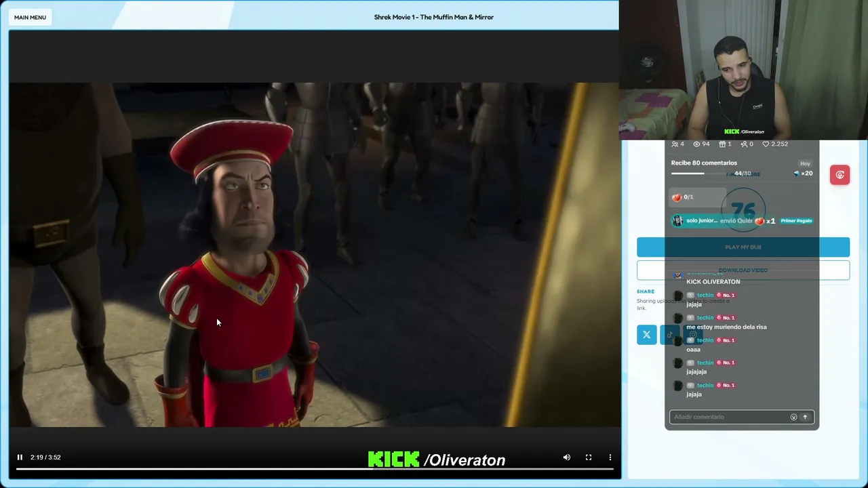Share the video on Instagram
The image size is (868, 488).
[692, 335]
